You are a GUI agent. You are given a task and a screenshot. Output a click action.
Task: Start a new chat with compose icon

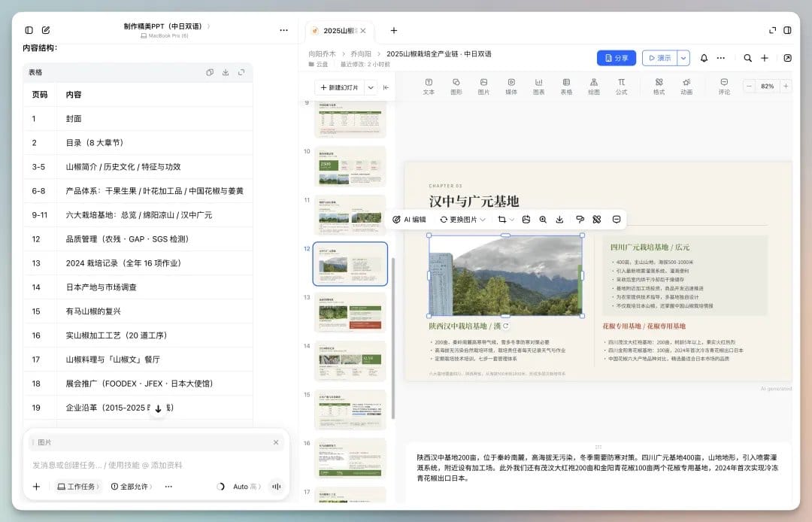click(x=46, y=31)
